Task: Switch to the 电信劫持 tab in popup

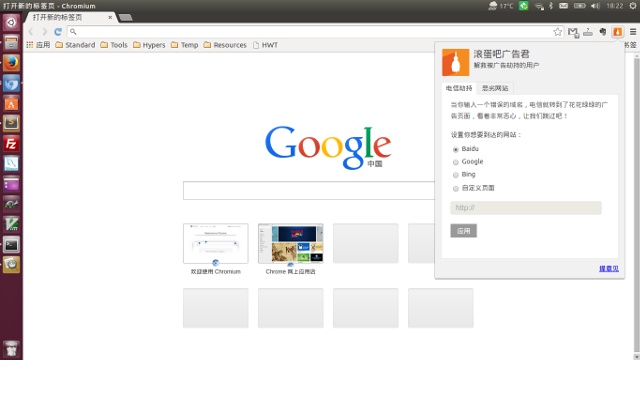Action: [x=459, y=88]
